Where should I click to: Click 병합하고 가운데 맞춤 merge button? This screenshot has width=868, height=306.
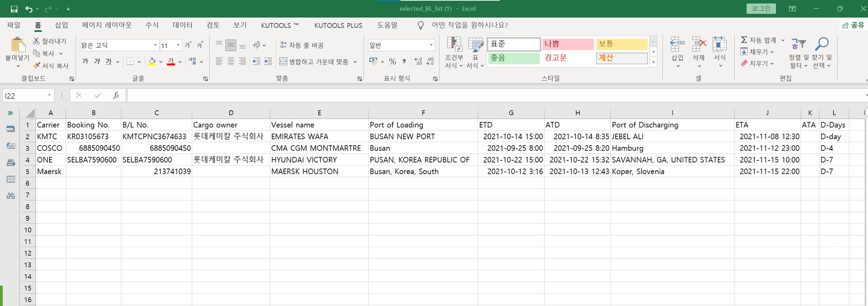pos(314,62)
